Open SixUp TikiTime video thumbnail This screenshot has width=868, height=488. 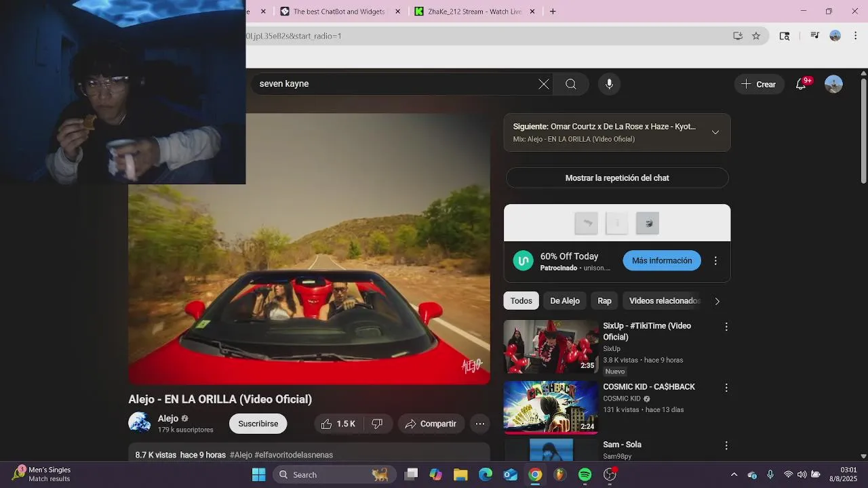point(551,346)
